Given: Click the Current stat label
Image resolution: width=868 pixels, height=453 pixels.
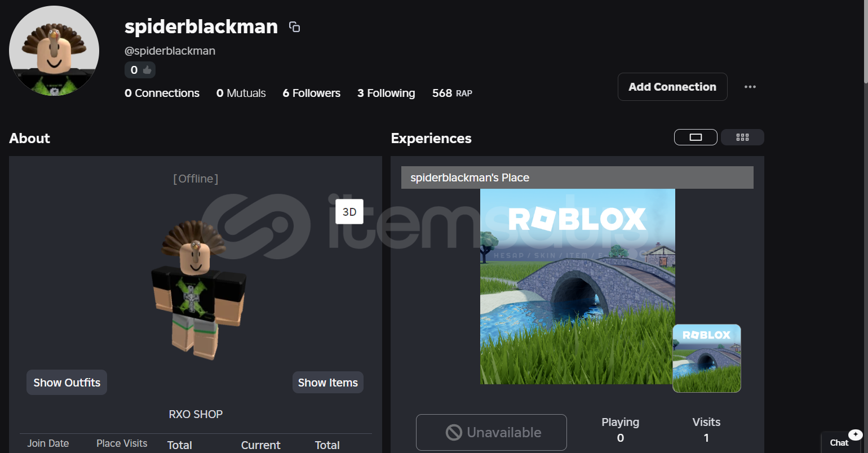Looking at the screenshot, I should coord(261,445).
